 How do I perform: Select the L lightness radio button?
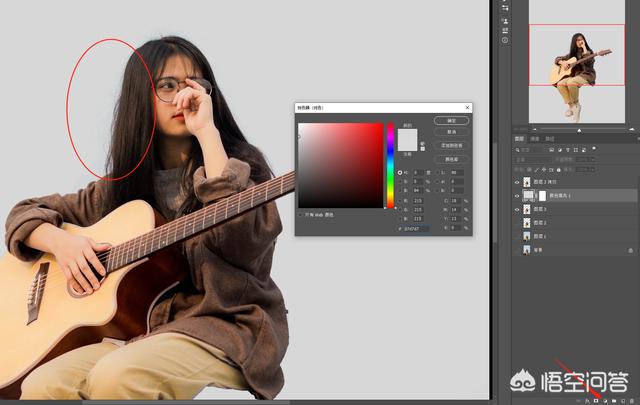[438, 173]
